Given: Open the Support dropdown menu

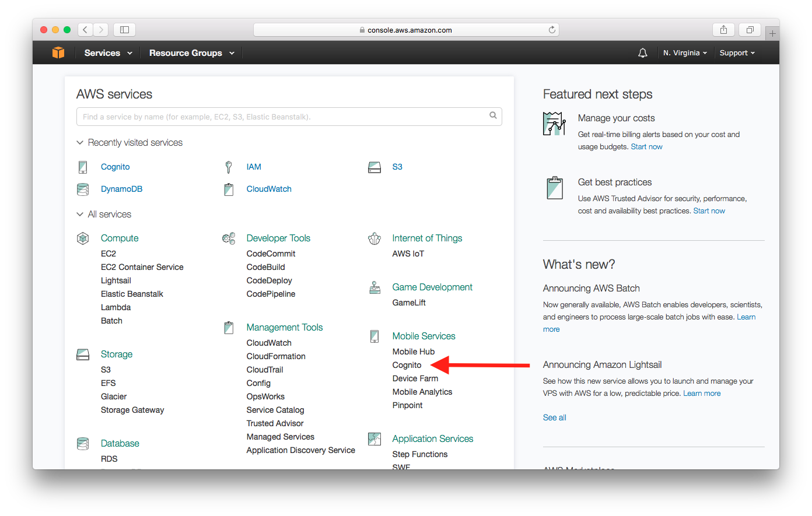Looking at the screenshot, I should (x=737, y=53).
